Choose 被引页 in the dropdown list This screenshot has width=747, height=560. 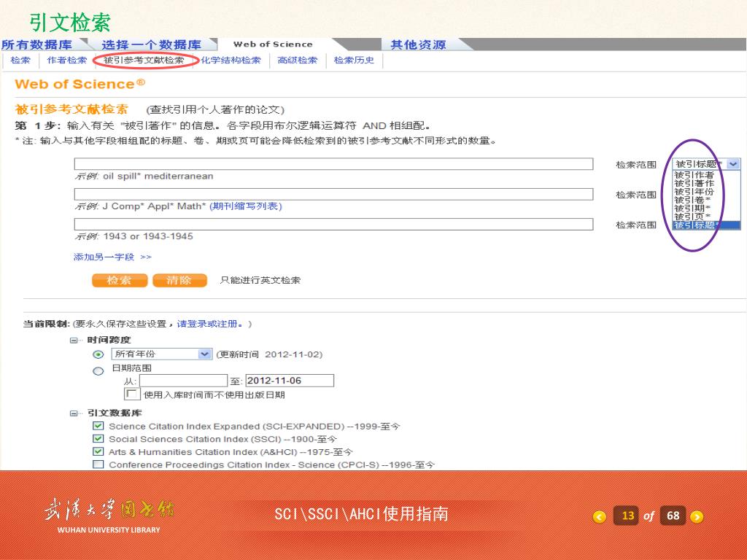pos(692,217)
